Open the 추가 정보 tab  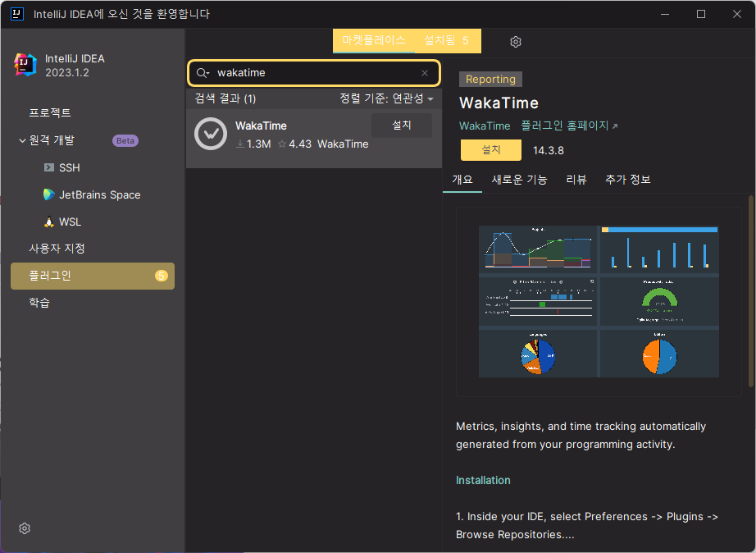(x=628, y=180)
